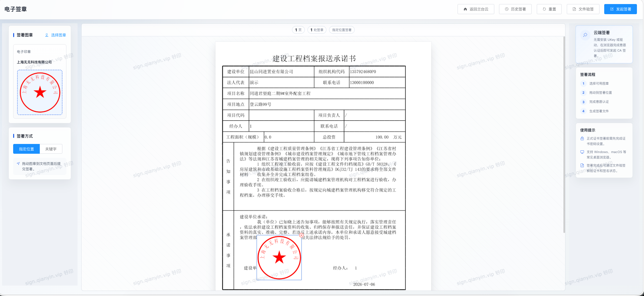644x296 pixels.
Task: Click the 云端签署 sparkle icon
Action: [x=585, y=35]
